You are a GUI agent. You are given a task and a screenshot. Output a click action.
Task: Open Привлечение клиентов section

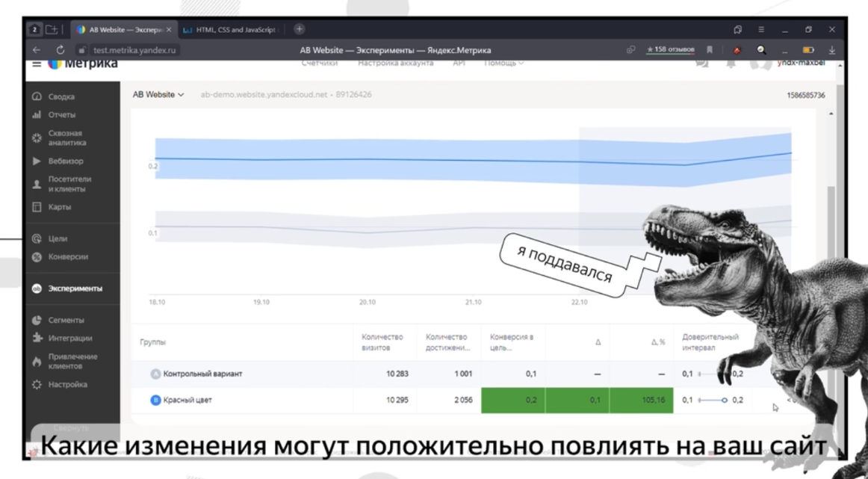pos(73,362)
